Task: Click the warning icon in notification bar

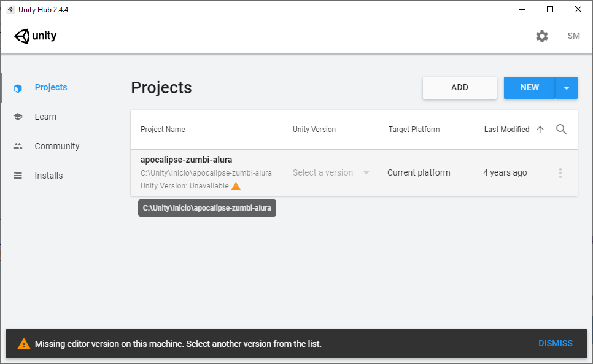Action: (x=24, y=344)
